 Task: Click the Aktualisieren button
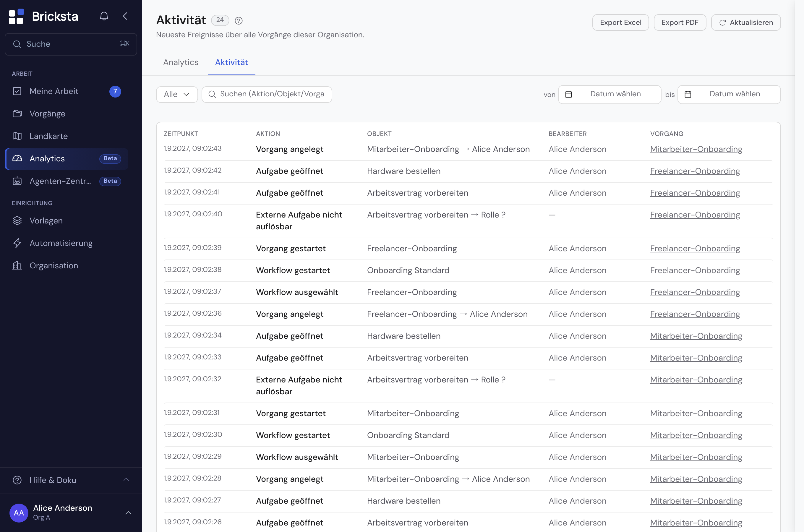coord(746,22)
